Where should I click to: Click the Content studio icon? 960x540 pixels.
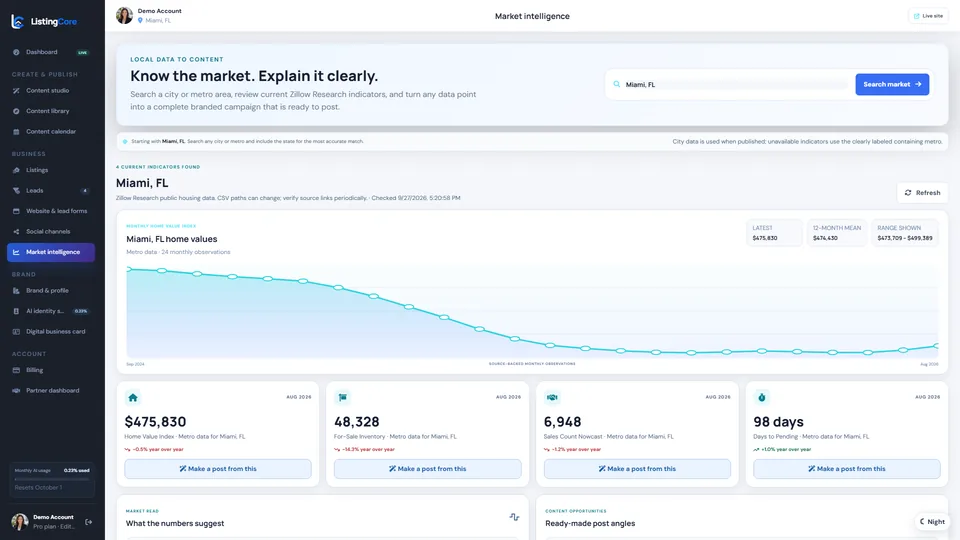coord(16,91)
